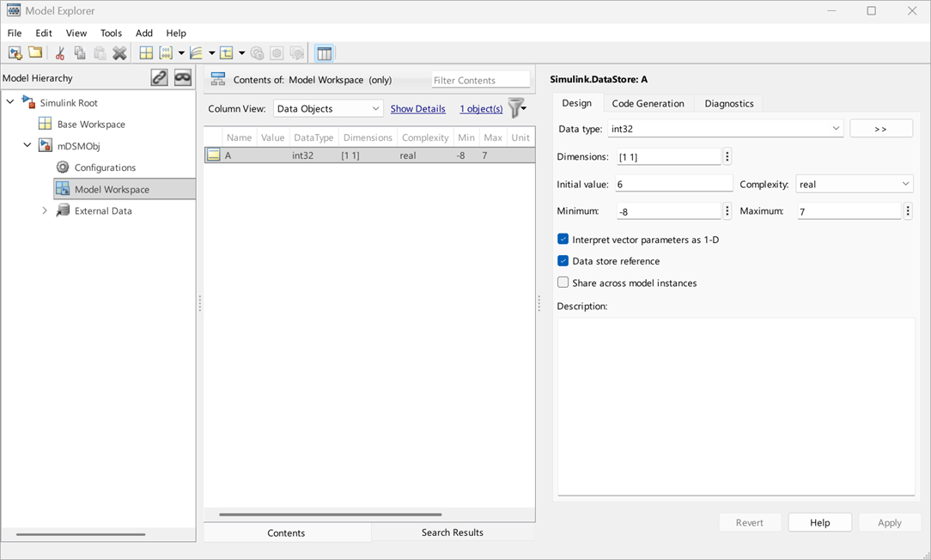
Task: Open the Tools menu
Action: click(x=111, y=33)
